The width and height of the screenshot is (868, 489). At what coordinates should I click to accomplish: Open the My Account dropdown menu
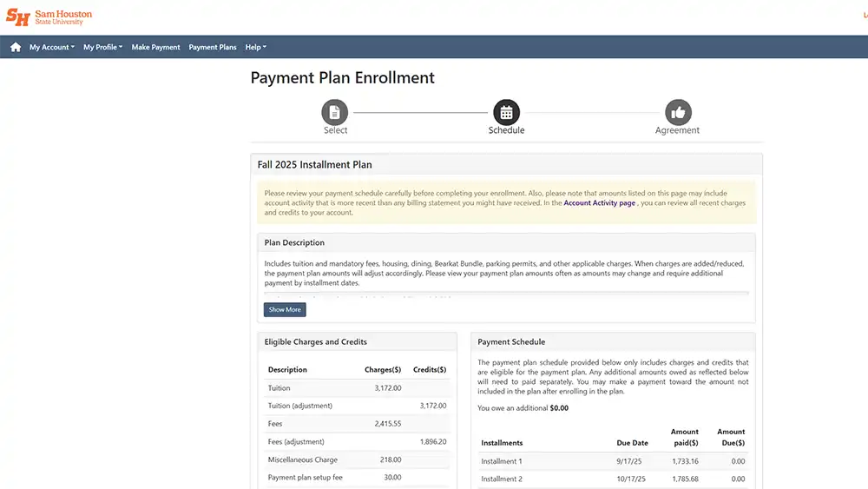(x=52, y=47)
